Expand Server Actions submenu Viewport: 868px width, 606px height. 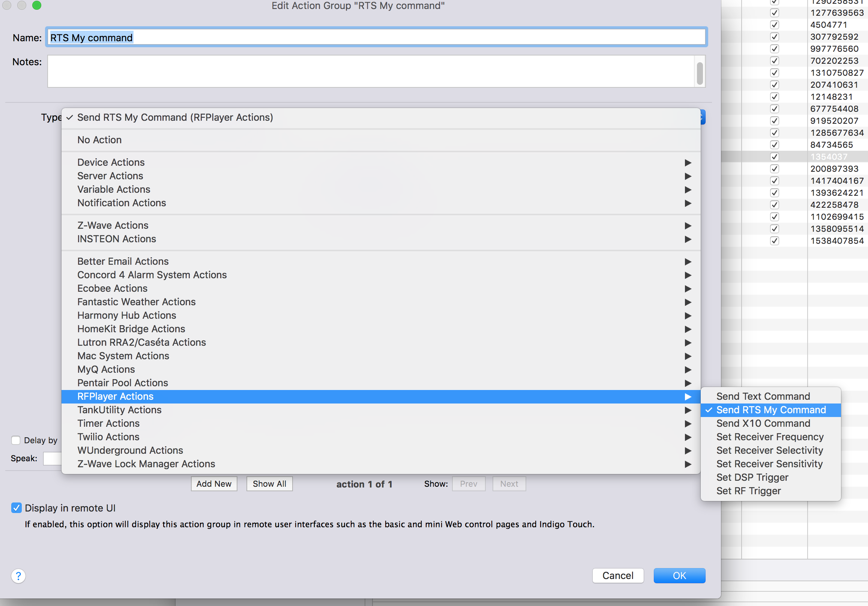pyautogui.click(x=381, y=176)
